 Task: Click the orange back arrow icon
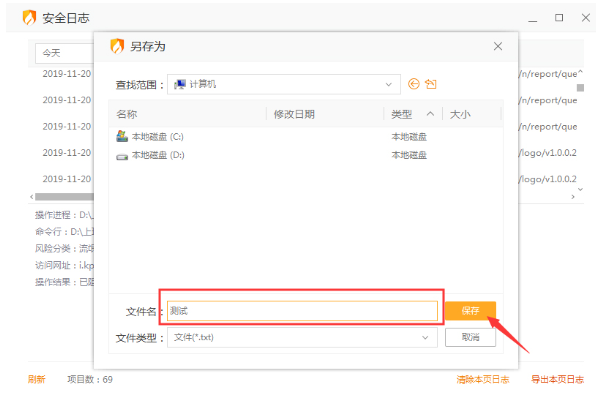pyautogui.click(x=414, y=84)
